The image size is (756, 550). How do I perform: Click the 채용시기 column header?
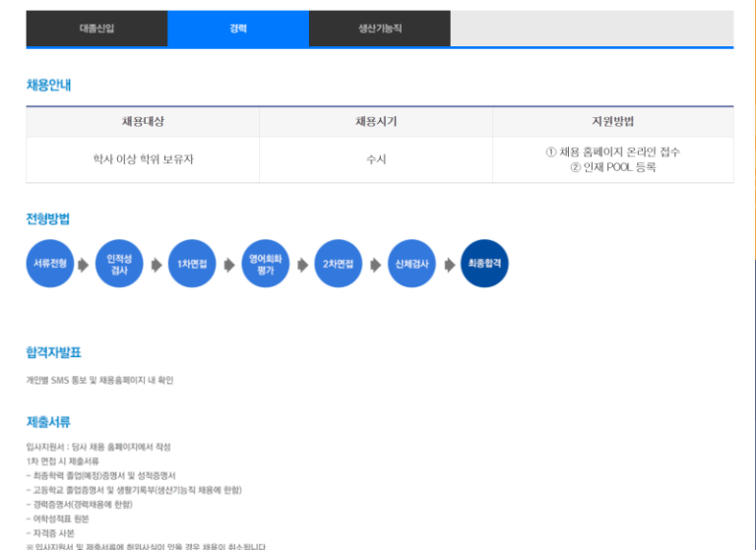(376, 122)
